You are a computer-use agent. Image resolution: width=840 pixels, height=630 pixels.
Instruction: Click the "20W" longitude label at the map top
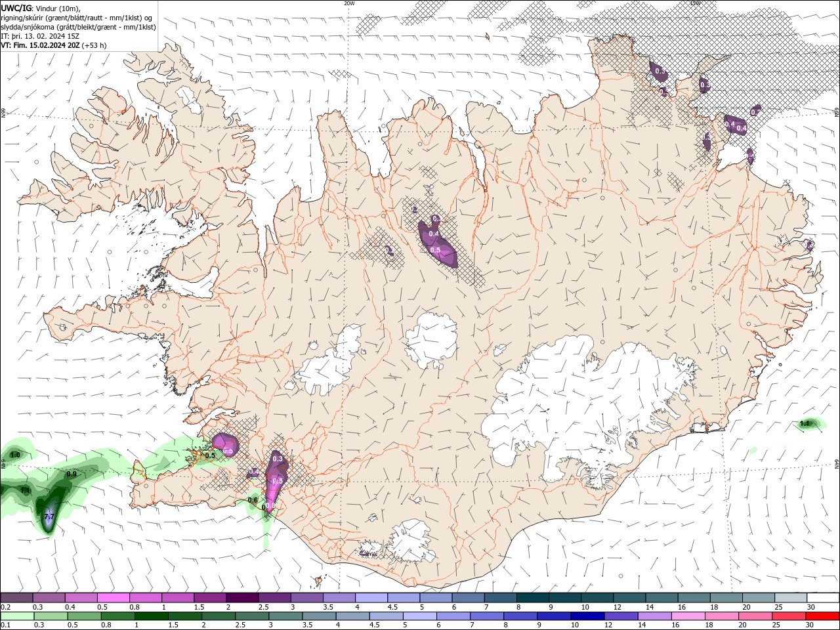[349, 3]
